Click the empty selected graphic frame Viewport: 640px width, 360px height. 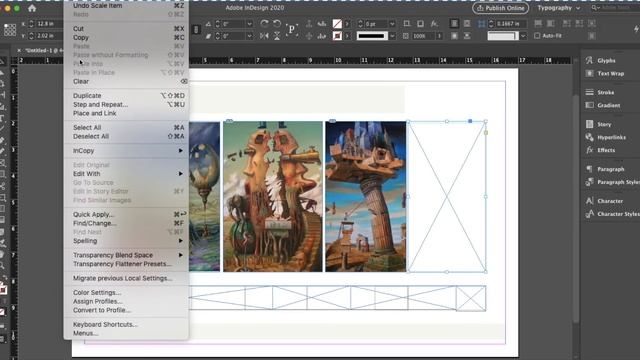[x=447, y=196]
